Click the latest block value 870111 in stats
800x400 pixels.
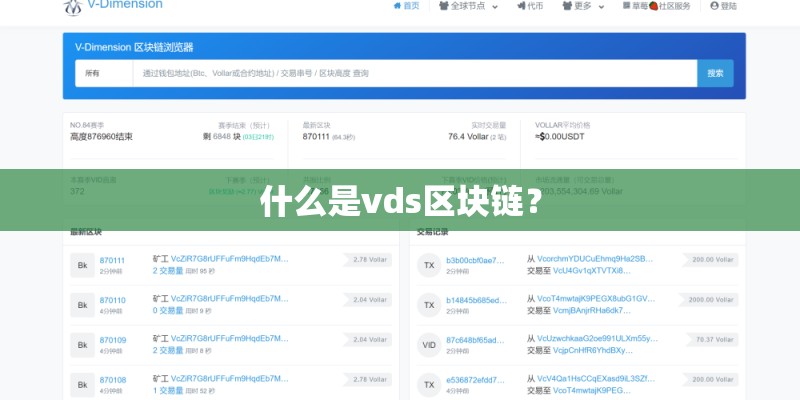coord(316,137)
